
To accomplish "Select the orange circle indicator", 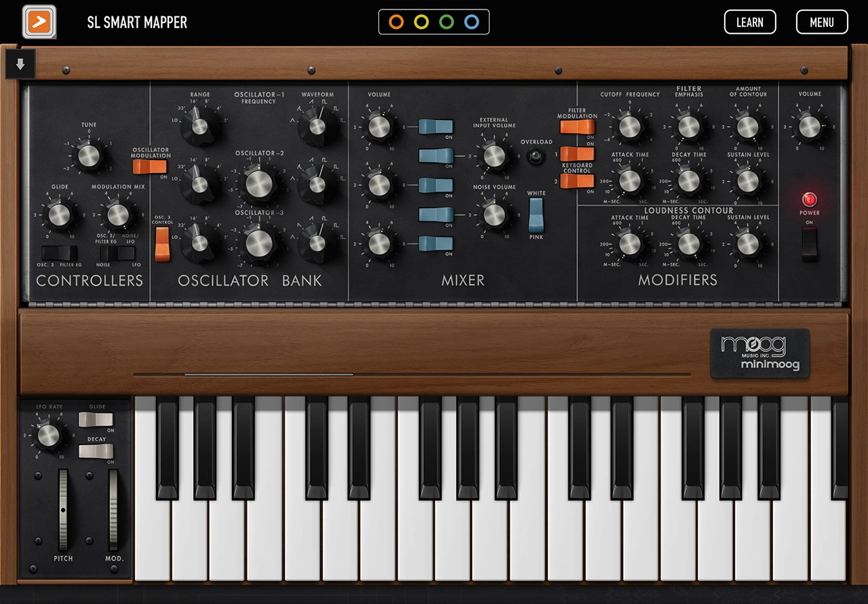I will 396,22.
